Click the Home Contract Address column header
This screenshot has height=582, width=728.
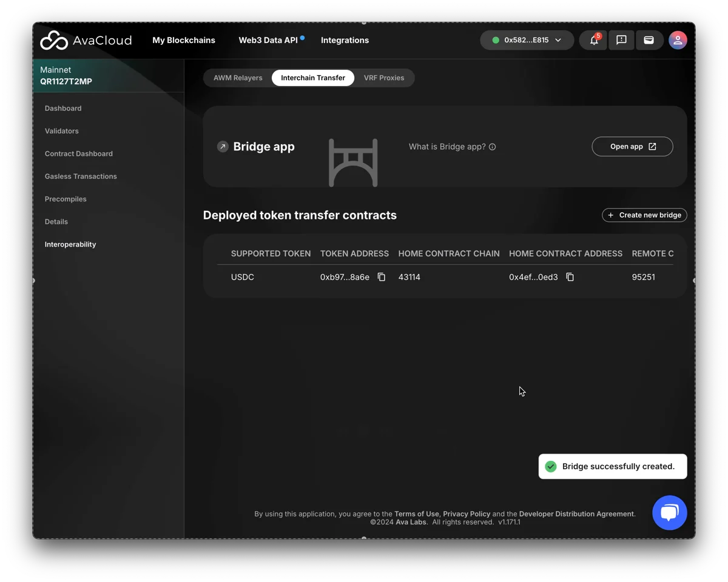[x=565, y=253]
